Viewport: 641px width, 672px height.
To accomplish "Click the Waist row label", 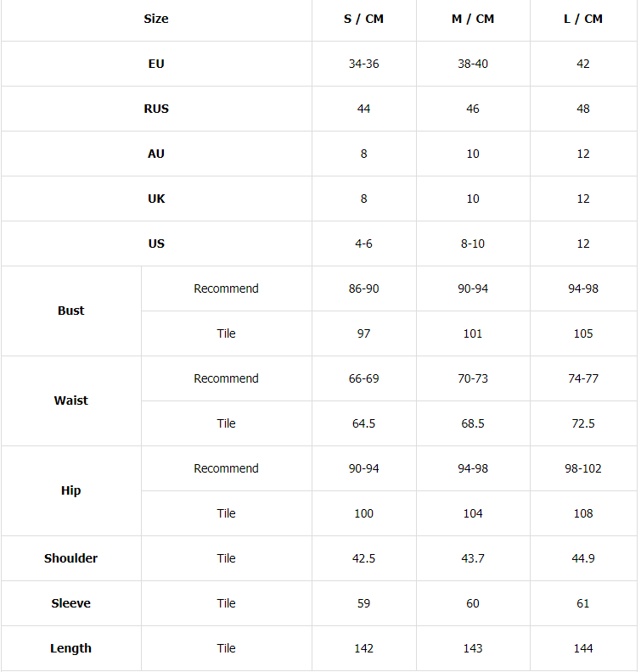I will 71,400.
